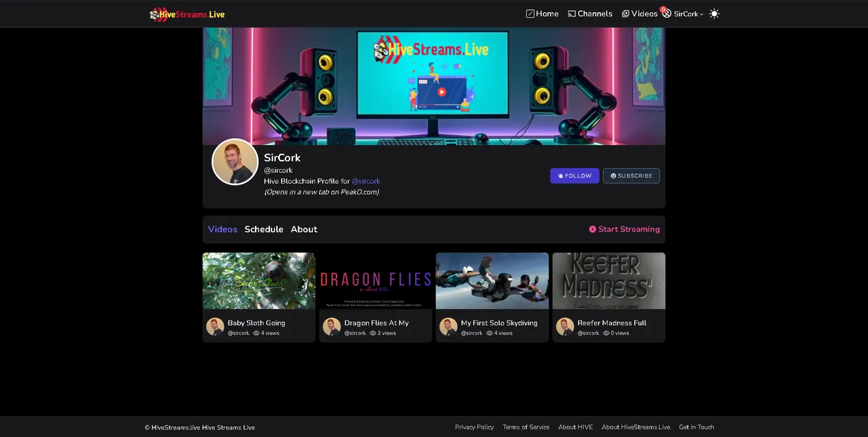868x437 pixels.
Task: Click avatar on Baby Sloth card
Action: click(x=215, y=327)
